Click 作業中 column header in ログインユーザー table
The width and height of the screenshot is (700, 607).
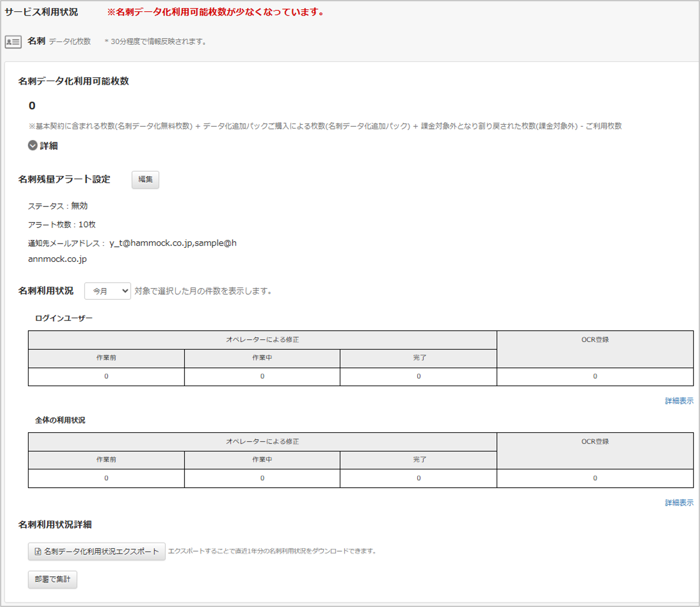coord(262,359)
